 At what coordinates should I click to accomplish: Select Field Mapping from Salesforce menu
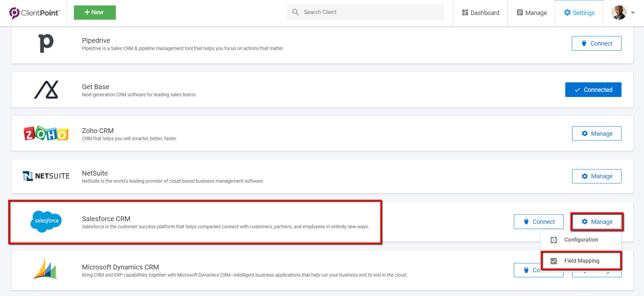pyautogui.click(x=581, y=261)
